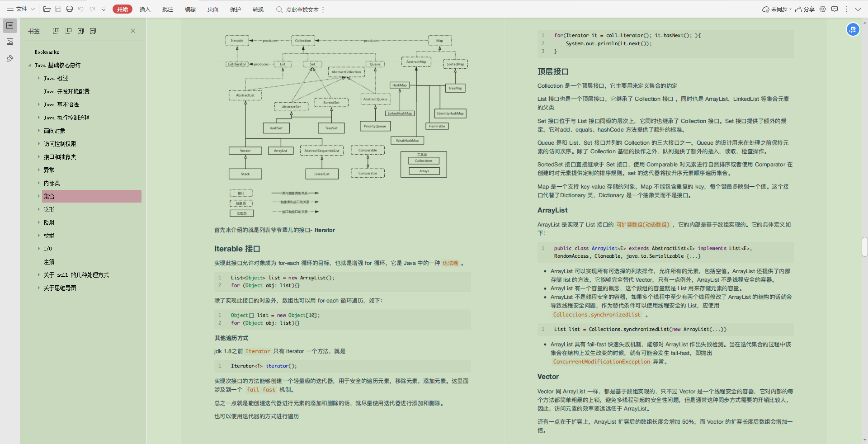Open the 关于思维导图 bookmark
Screen dimensions: 868x444
(x=60, y=288)
